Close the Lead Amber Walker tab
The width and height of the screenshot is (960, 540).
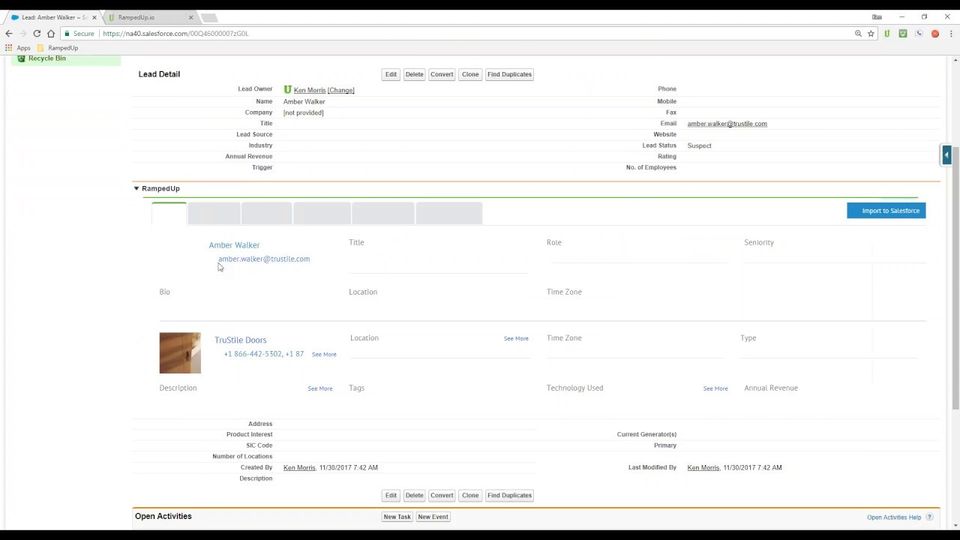pyautogui.click(x=94, y=18)
